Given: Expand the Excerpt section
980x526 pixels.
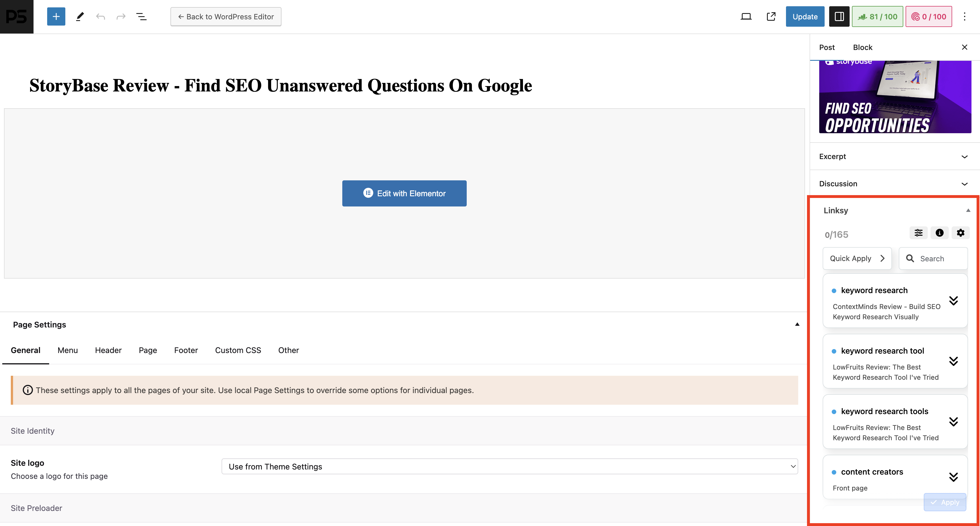Looking at the screenshot, I should pyautogui.click(x=895, y=156).
